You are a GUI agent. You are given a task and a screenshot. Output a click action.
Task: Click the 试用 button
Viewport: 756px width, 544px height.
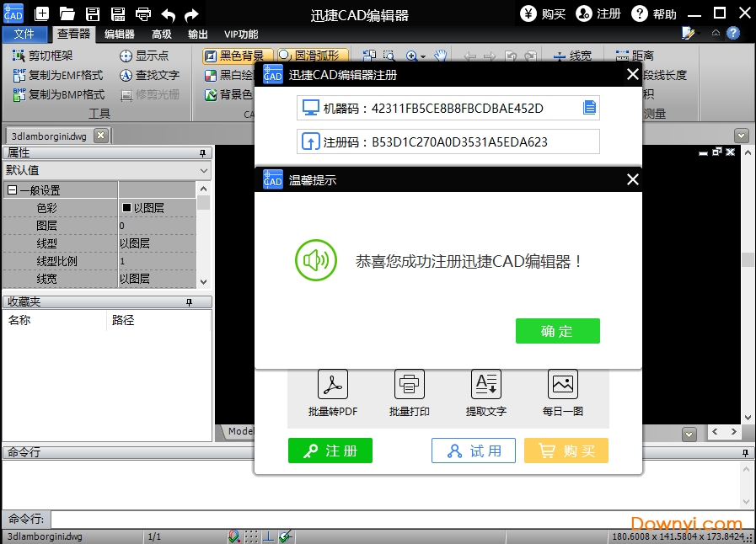473,451
